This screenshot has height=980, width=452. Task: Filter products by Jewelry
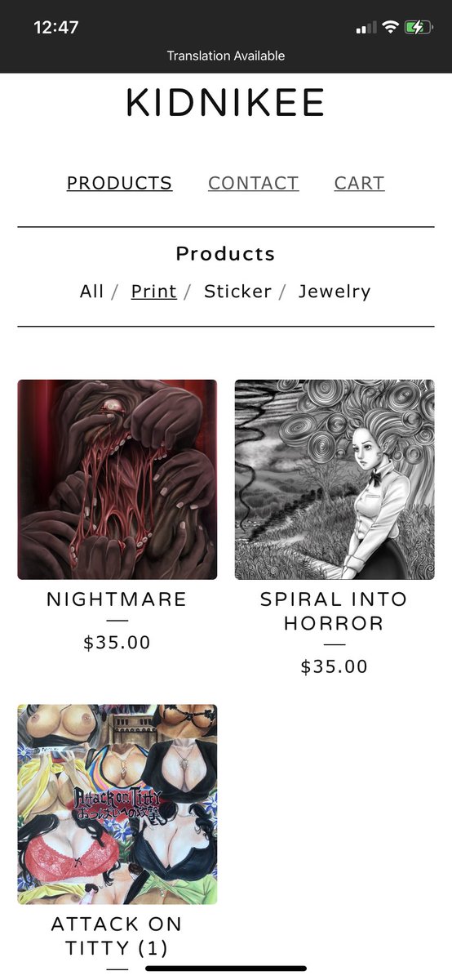click(335, 292)
